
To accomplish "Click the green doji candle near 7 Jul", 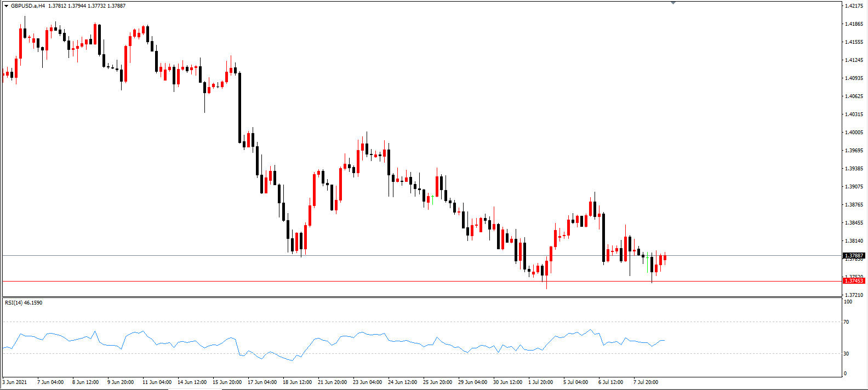I will (647, 257).
